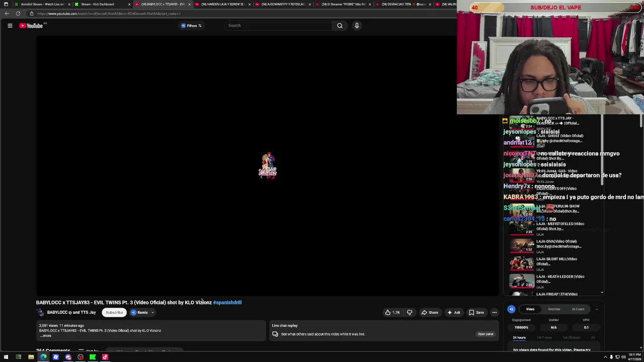Choose the 24 hours range
Image resolution: width=644 pixels, height=362 pixels.
click(519, 337)
